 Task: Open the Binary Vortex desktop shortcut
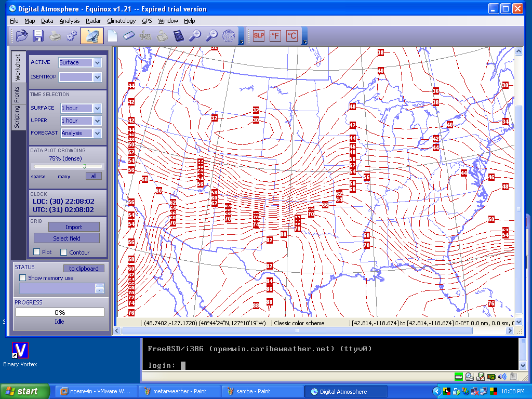point(20,354)
